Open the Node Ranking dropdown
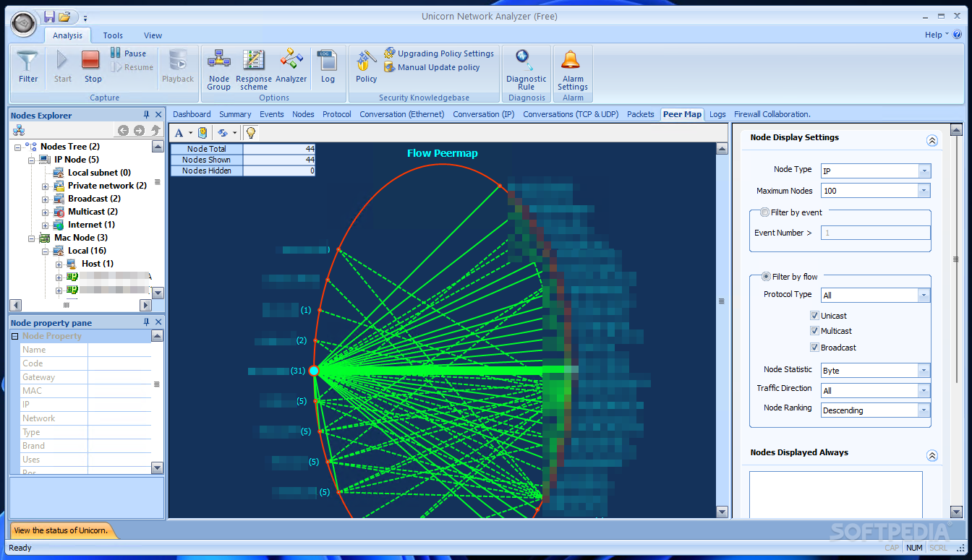Screen dimensions: 972x560 pos(924,410)
